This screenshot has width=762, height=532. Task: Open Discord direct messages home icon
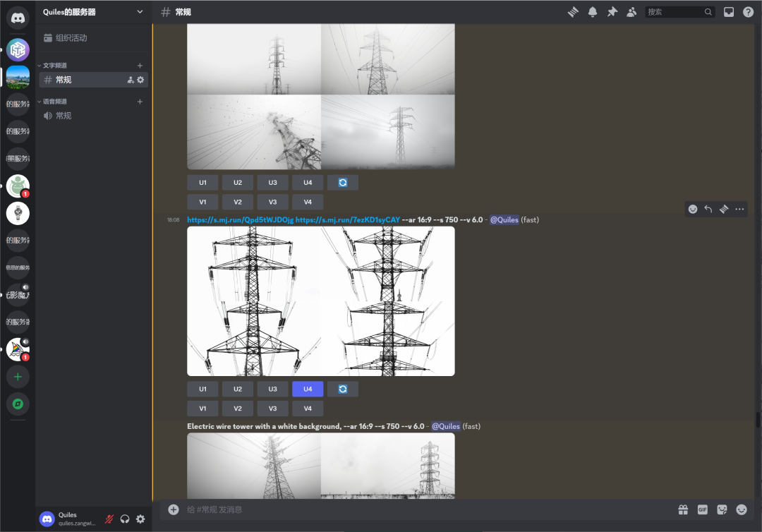(x=18, y=18)
